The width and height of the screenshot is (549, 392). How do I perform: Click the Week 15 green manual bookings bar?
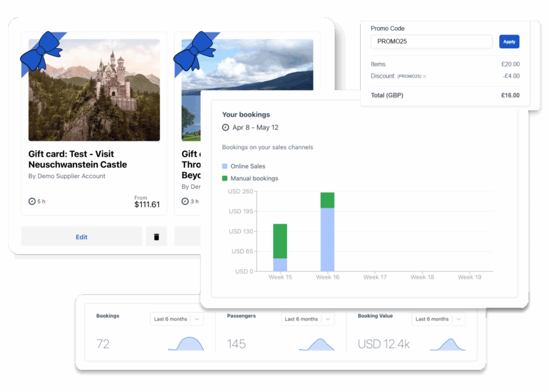pos(280,241)
